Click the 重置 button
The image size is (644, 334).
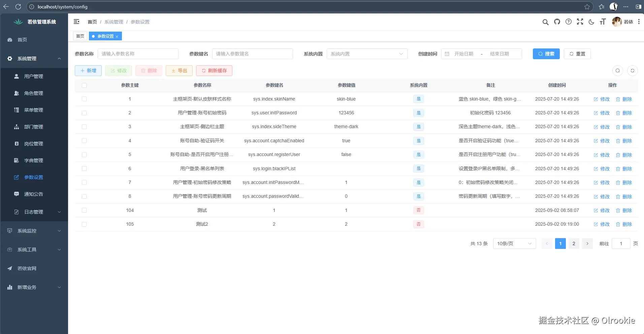(577, 54)
